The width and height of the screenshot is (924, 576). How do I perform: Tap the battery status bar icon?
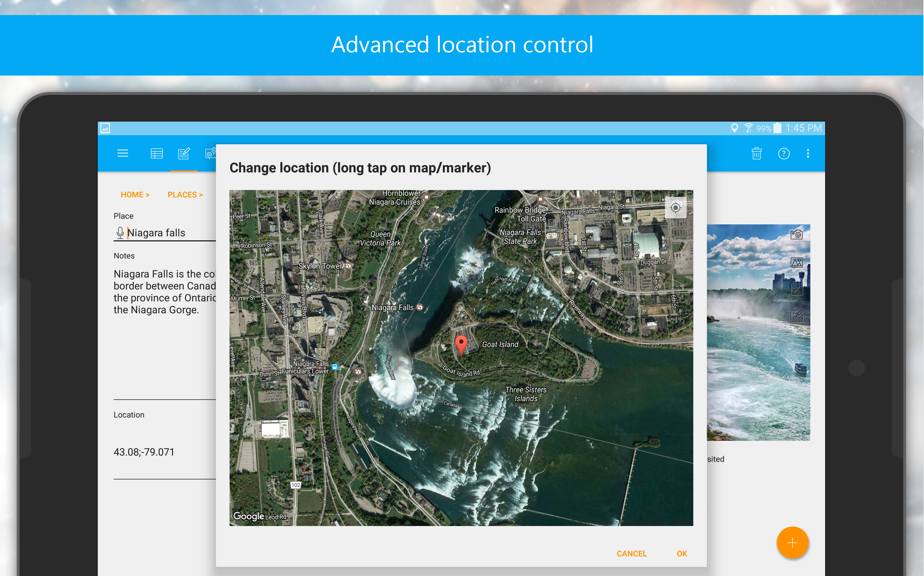(778, 128)
